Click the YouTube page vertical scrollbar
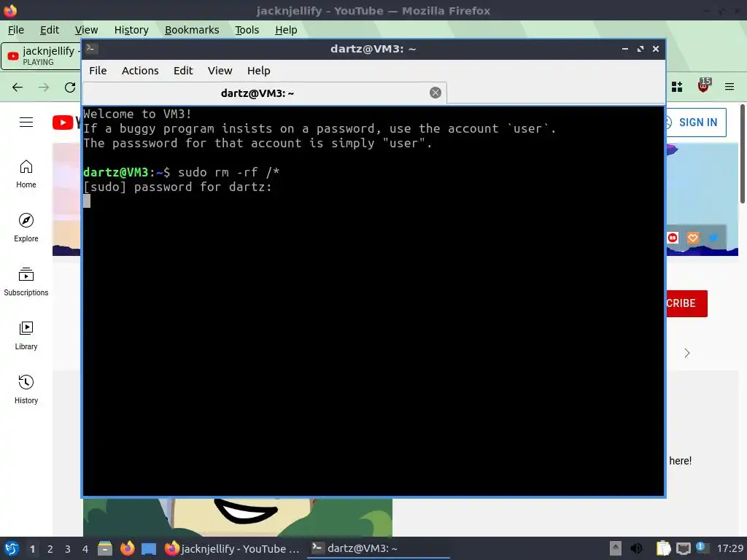Image resolution: width=747 pixels, height=560 pixels. (x=742, y=155)
